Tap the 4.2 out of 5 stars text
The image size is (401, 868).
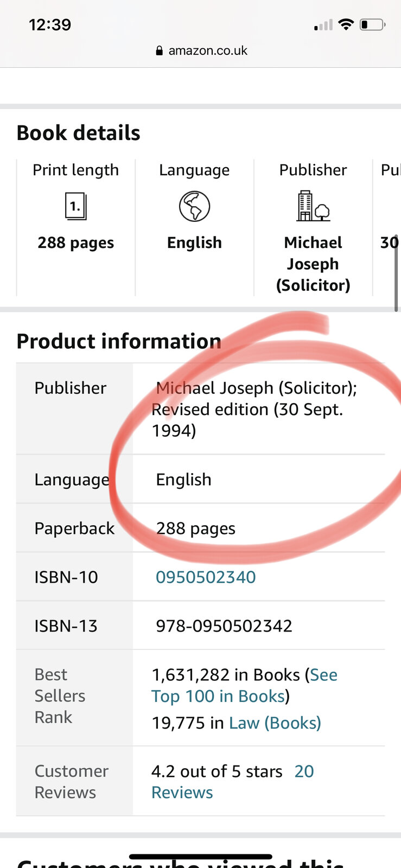point(217,771)
